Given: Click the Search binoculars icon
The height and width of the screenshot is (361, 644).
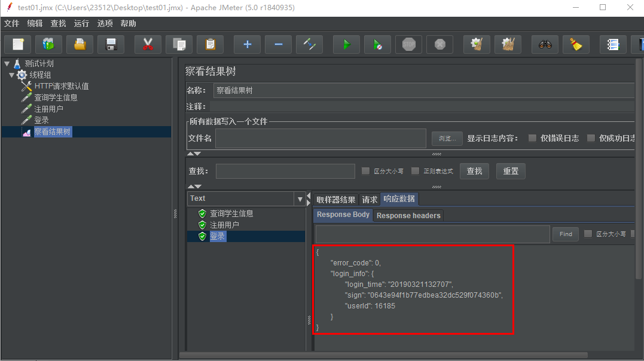Looking at the screenshot, I should tap(545, 44).
